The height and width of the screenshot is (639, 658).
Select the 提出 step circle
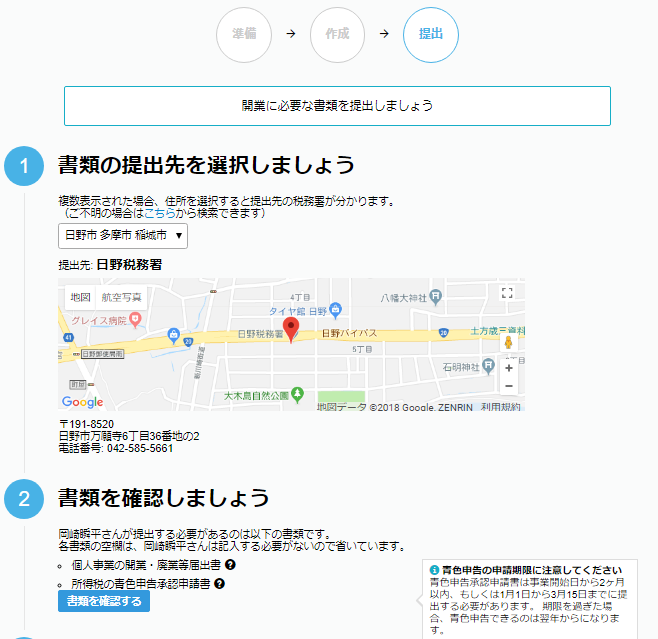[430, 34]
